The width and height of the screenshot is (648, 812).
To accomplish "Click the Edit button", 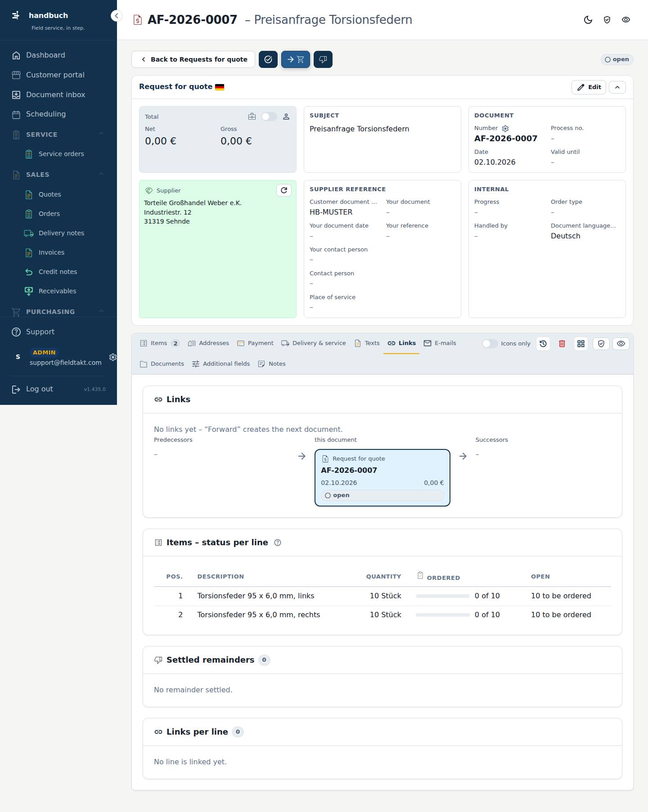I will click(x=589, y=87).
